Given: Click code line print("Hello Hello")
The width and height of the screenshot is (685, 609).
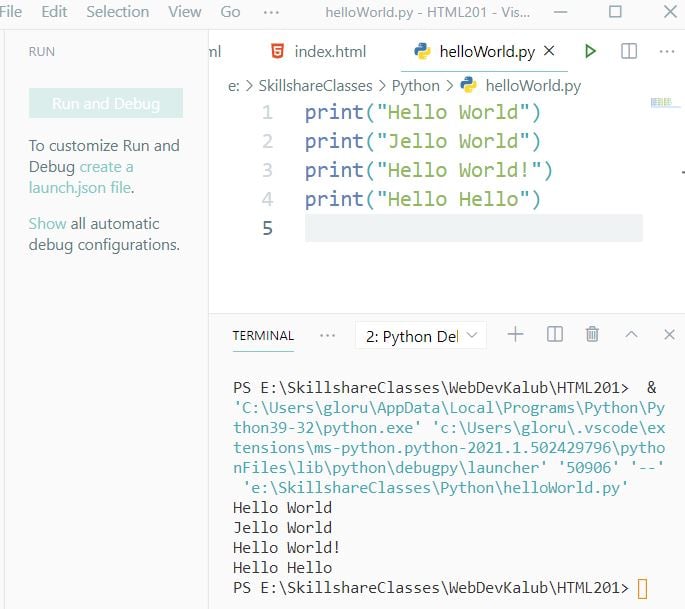Looking at the screenshot, I should [x=422, y=199].
